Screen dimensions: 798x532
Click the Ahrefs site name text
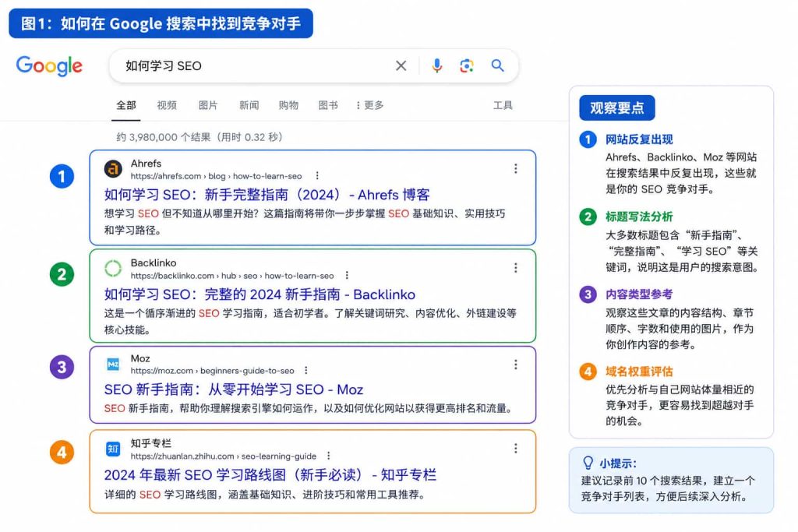pos(146,164)
